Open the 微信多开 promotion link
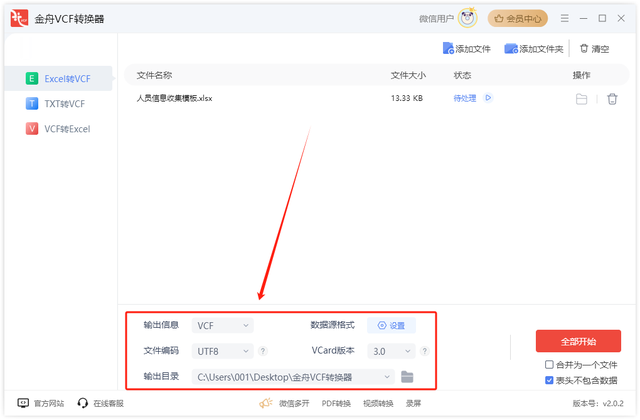Viewport: 640px width, 420px height. [294, 404]
